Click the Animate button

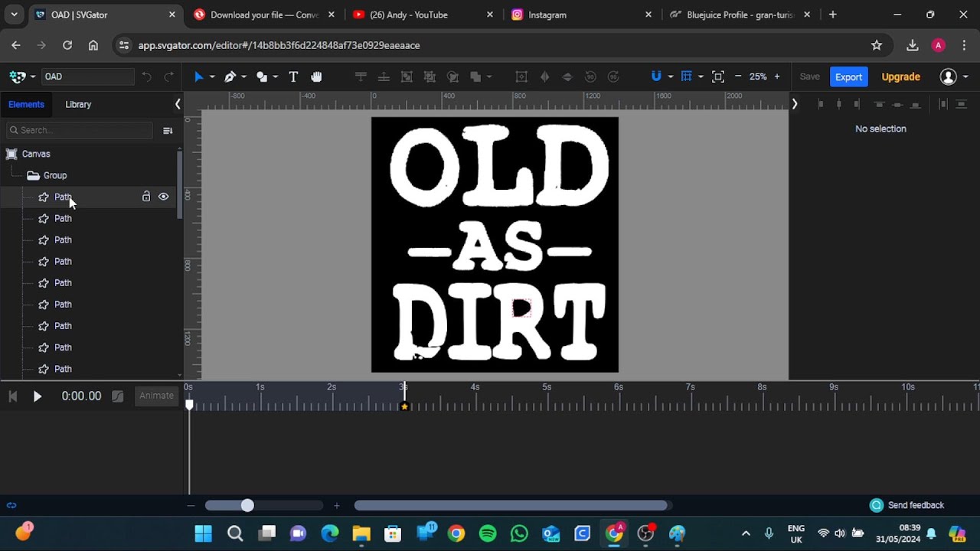[x=156, y=396]
